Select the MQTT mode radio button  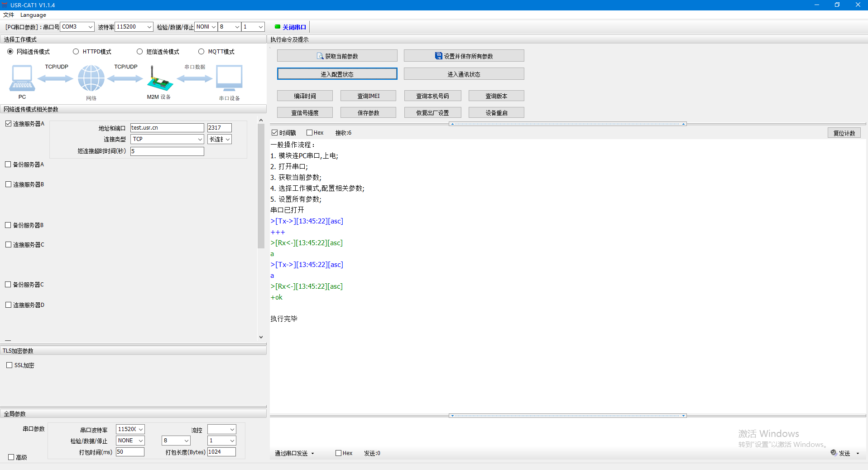click(201, 52)
